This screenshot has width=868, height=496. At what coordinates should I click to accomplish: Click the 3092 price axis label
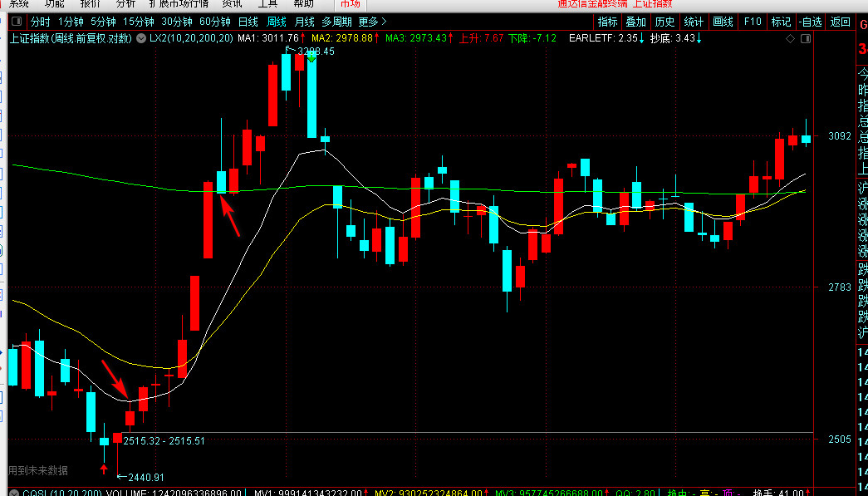tap(839, 135)
